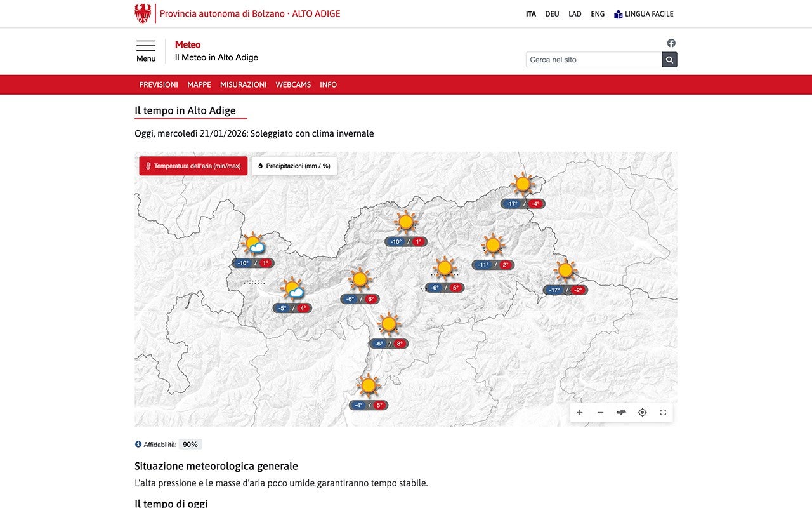Screen dimensions: 812x508
Task: Open the Facebook page icon
Action: (671, 43)
